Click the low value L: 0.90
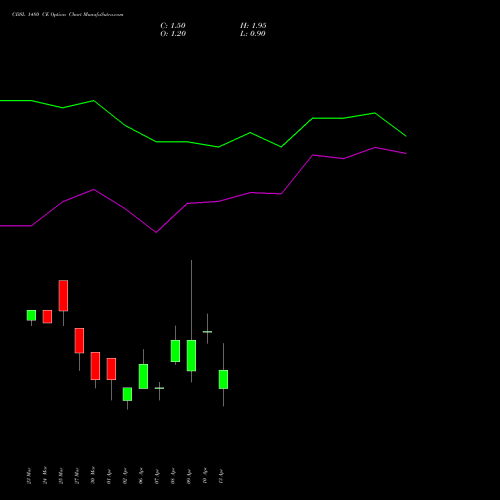The image size is (500, 500). 253,34
